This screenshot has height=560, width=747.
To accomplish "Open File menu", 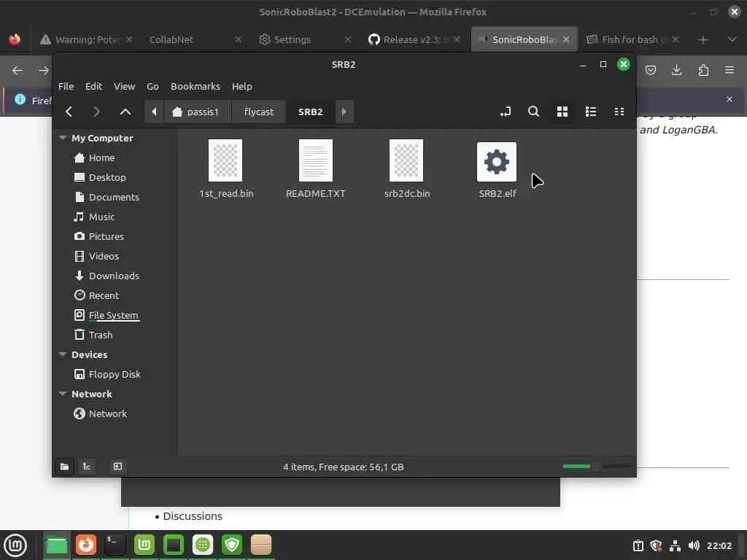I will coord(66,86).
